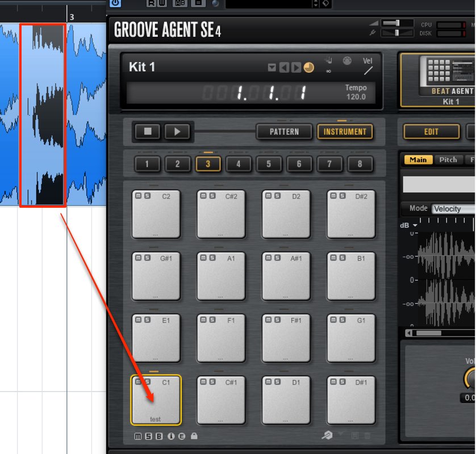Select pad group 5
The image size is (476, 454).
click(x=269, y=164)
